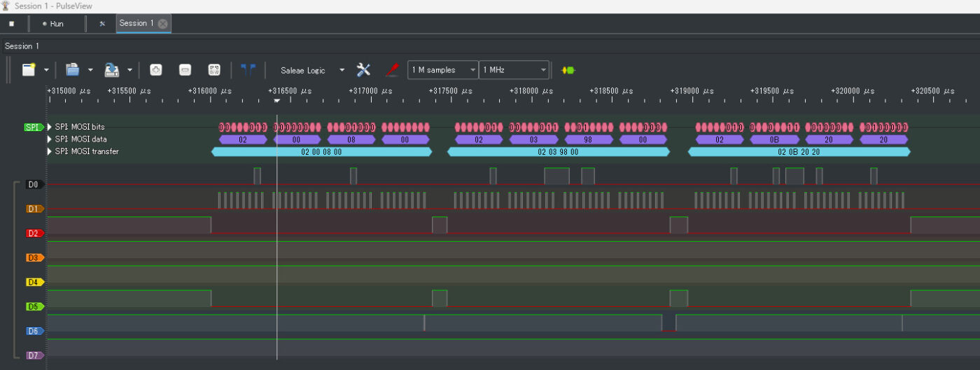Screen dimensions: 980x370
Task: Select the D2 channel label
Action: click(x=34, y=233)
